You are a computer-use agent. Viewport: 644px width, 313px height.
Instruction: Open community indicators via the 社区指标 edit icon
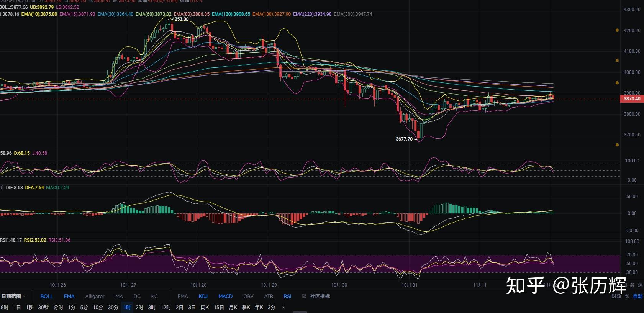[304, 296]
